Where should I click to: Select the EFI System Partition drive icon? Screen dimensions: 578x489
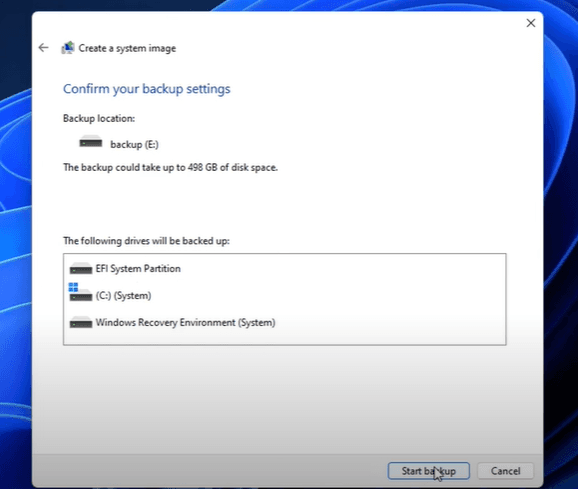81,269
